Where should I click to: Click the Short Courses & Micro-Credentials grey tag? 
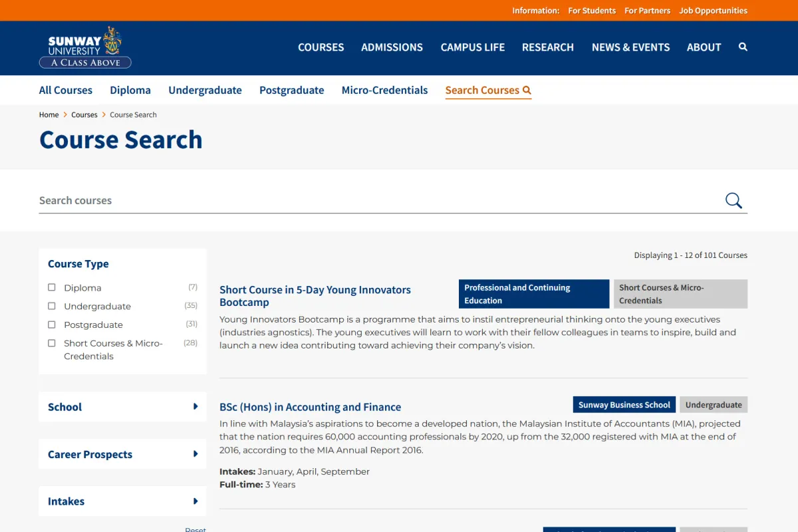point(680,294)
